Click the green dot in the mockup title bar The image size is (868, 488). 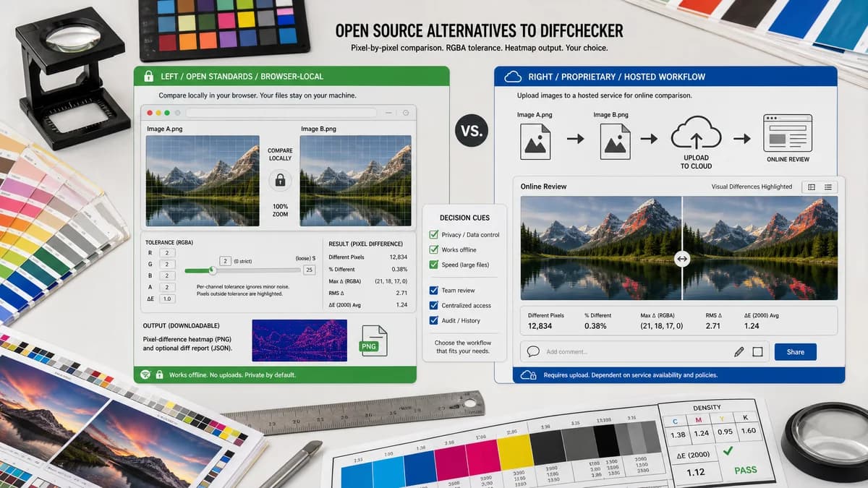point(167,113)
